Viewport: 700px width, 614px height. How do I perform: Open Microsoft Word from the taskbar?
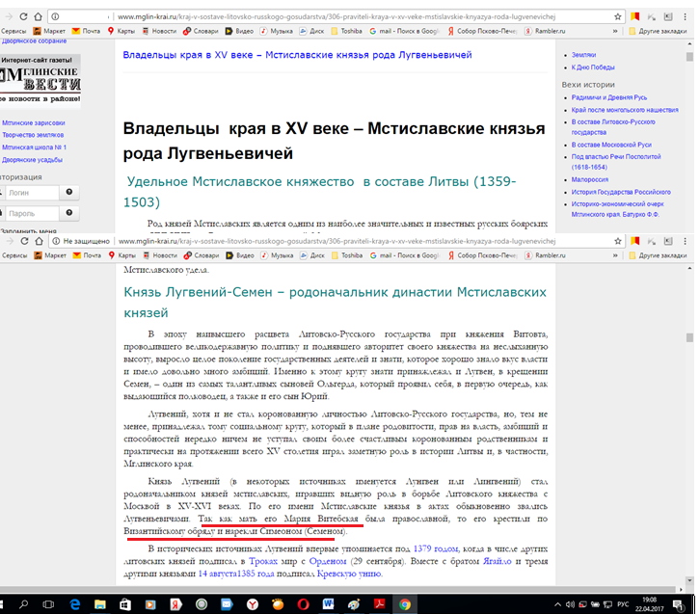pyautogui.click(x=328, y=604)
